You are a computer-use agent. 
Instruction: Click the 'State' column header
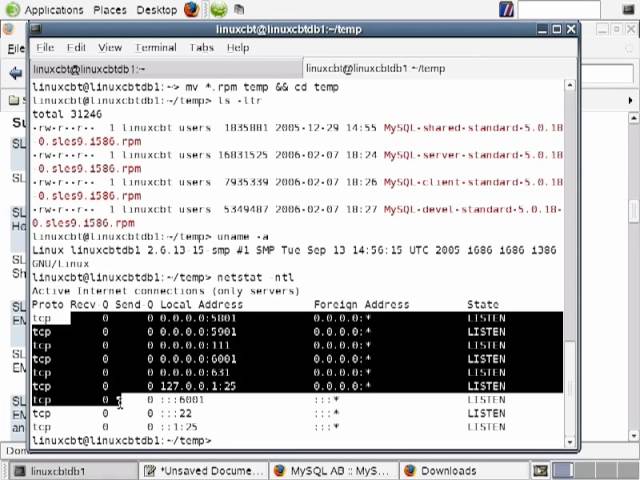483,304
